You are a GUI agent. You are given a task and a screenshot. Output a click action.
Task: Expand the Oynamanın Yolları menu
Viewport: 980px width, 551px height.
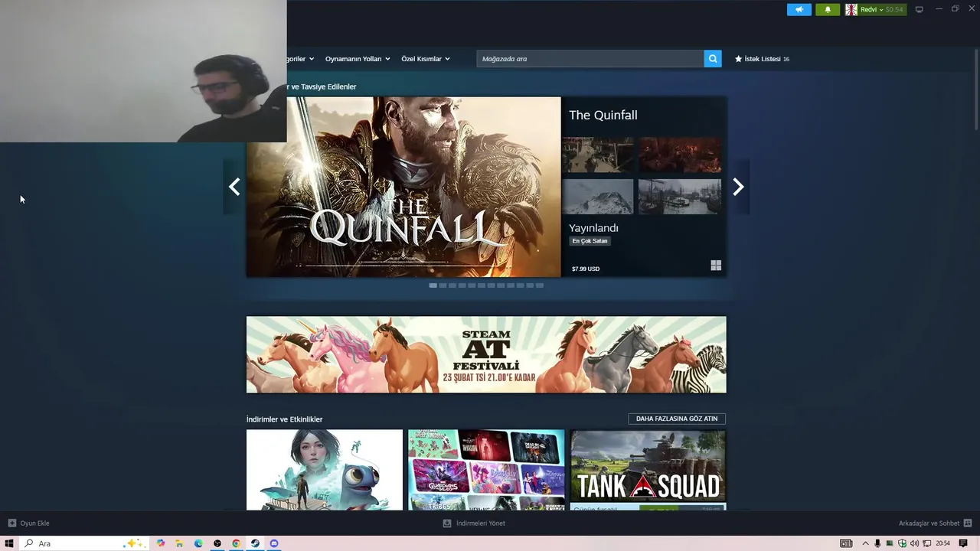point(358,59)
